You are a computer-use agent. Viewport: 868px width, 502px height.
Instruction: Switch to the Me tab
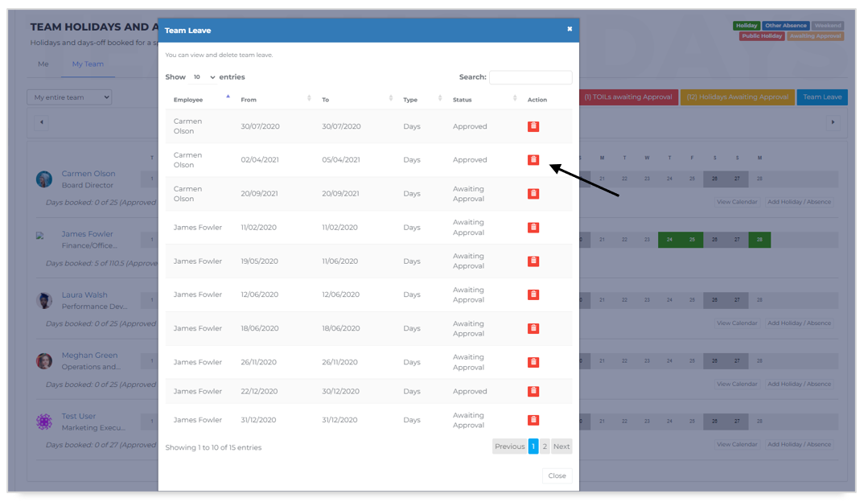(x=43, y=64)
